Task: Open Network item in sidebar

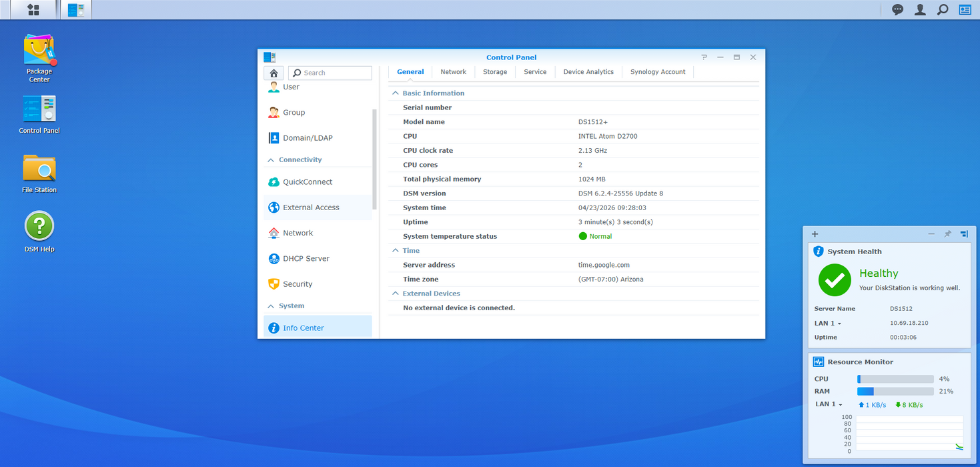Action: pos(318,233)
